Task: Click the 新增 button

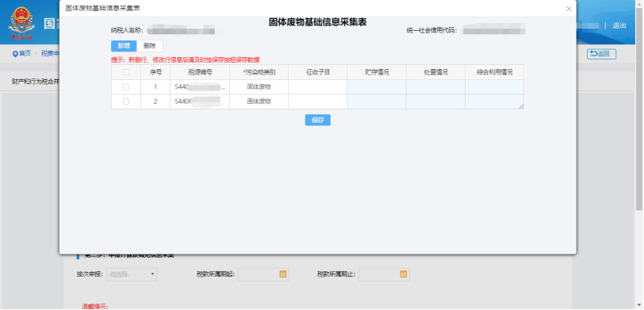Action: tap(124, 45)
